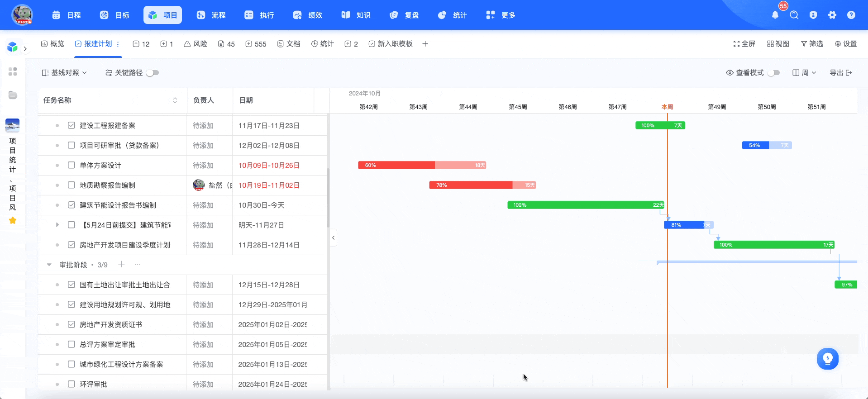Expand the left sidebar chevron
This screenshot has width=868, height=399.
click(25, 49)
